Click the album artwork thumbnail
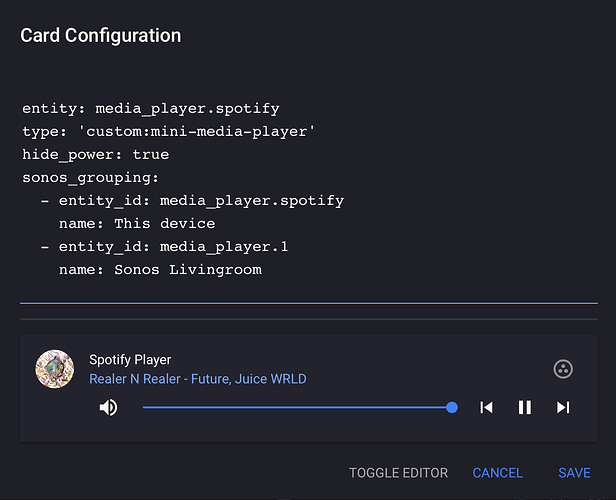 click(x=55, y=369)
